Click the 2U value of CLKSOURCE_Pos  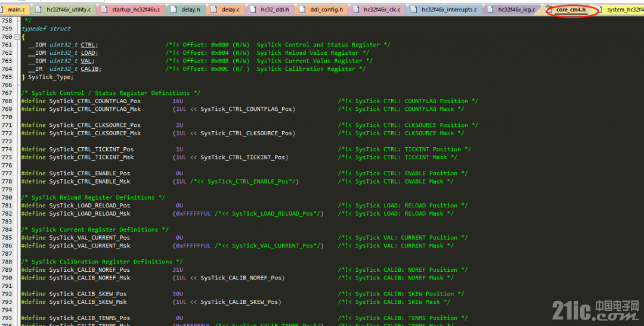(x=179, y=125)
